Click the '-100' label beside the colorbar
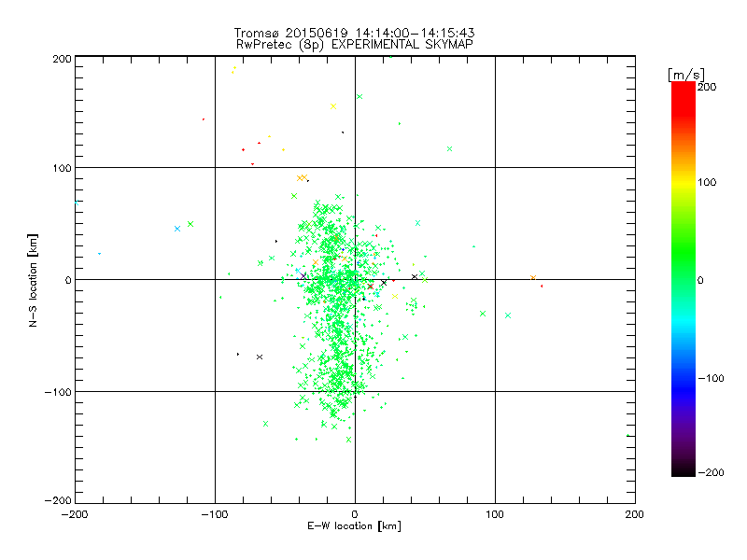 pyautogui.click(x=711, y=378)
